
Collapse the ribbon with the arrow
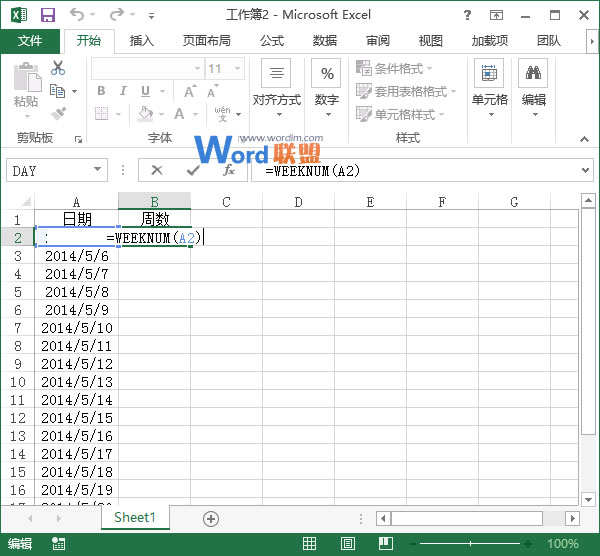coord(584,139)
